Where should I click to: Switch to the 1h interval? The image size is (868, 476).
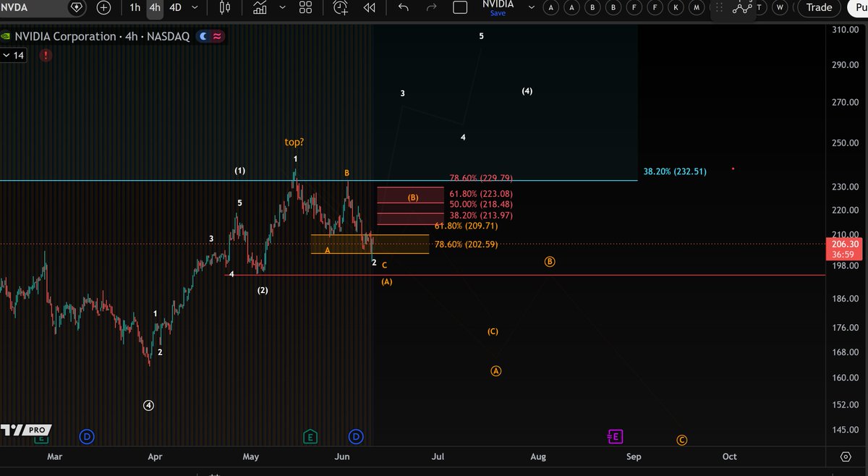135,7
